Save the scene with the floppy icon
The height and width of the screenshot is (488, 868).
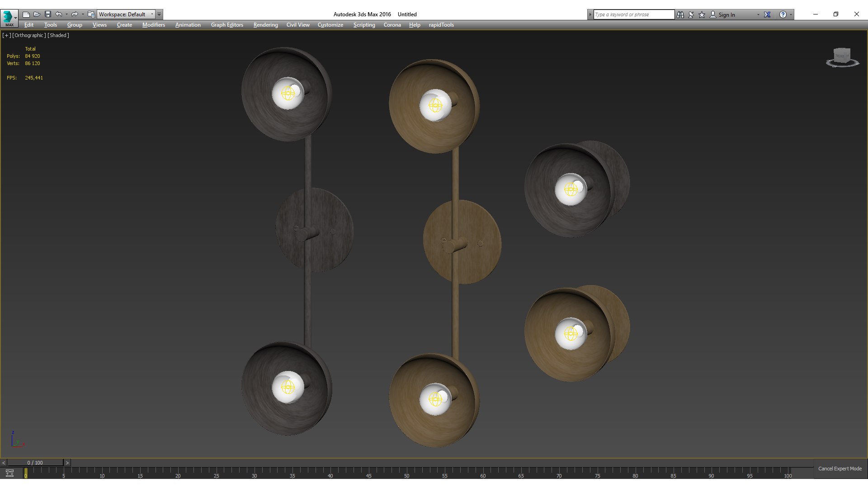pos(48,14)
